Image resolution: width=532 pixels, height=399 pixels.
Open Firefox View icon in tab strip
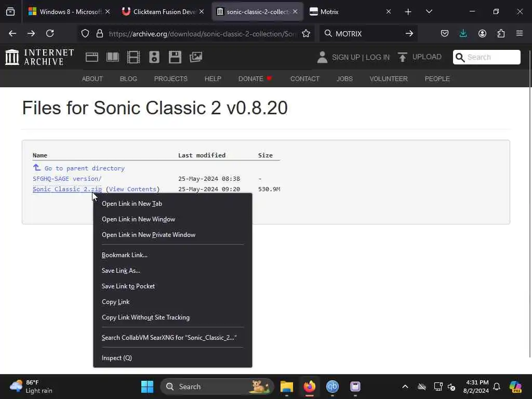(10, 12)
